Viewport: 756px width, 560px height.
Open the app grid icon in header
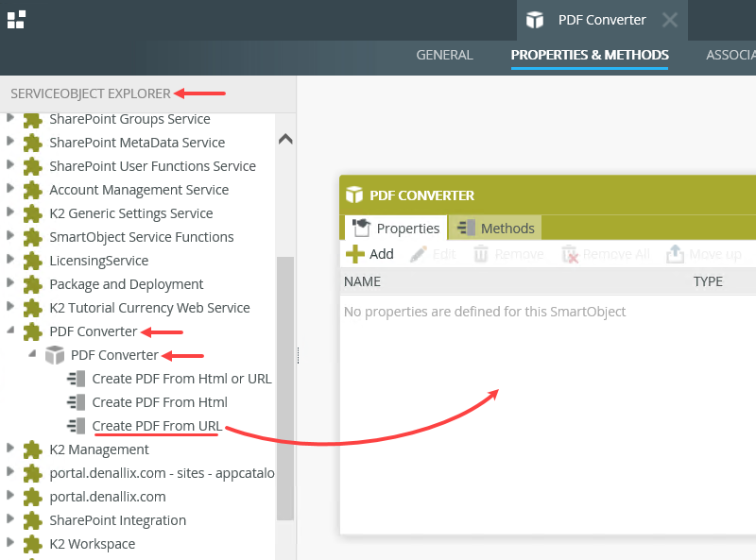pyautogui.click(x=16, y=20)
